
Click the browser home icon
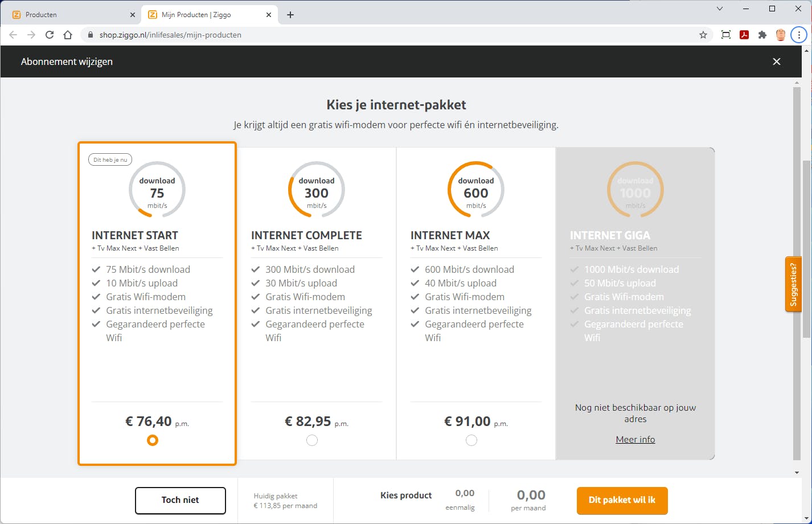coord(68,35)
